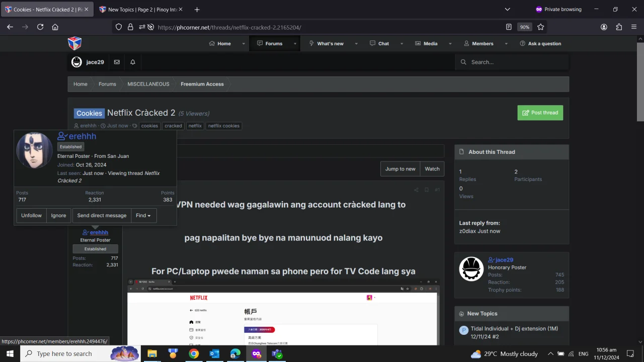The image size is (644, 362).
Task: Expand the Forums menu dropdown arrow
Action: [294, 44]
